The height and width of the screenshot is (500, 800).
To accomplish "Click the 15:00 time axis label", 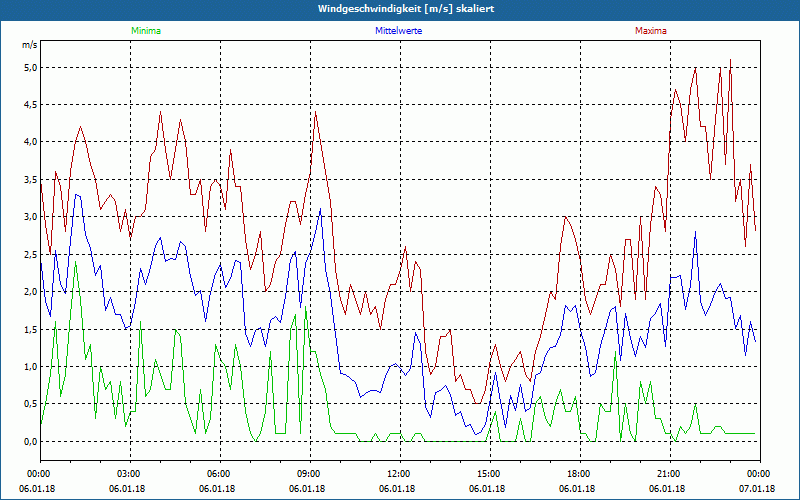I will [x=490, y=474].
